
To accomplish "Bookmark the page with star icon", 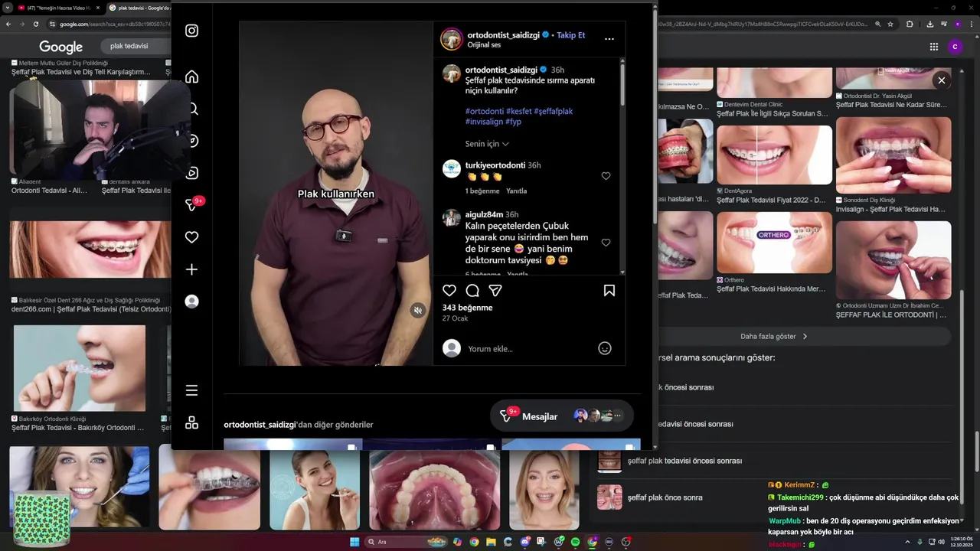I will (890, 24).
